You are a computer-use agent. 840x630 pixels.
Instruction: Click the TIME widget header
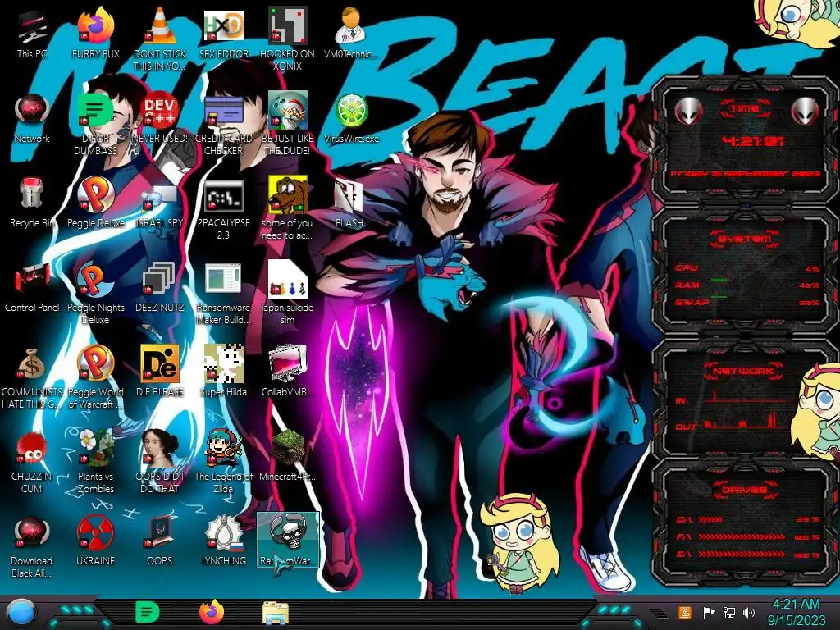coord(745,109)
